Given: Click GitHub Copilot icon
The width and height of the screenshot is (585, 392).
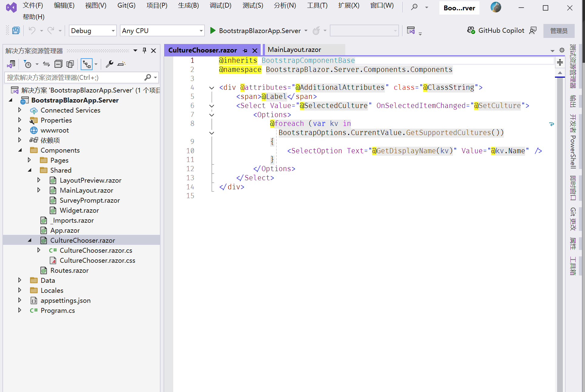Looking at the screenshot, I should coord(471,30).
